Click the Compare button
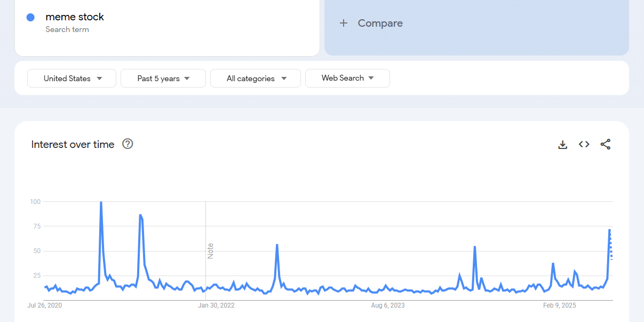This screenshot has width=644, height=322. (380, 23)
